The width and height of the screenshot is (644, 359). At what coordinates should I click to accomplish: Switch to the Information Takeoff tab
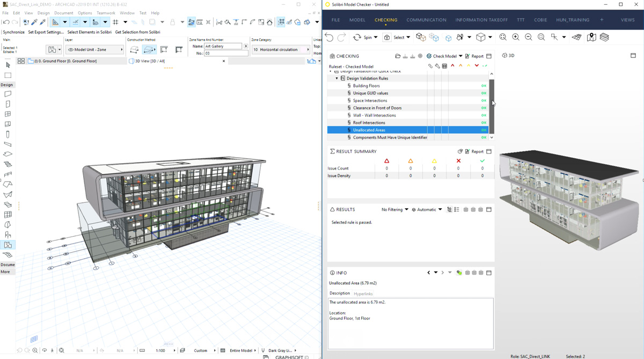tap(481, 20)
